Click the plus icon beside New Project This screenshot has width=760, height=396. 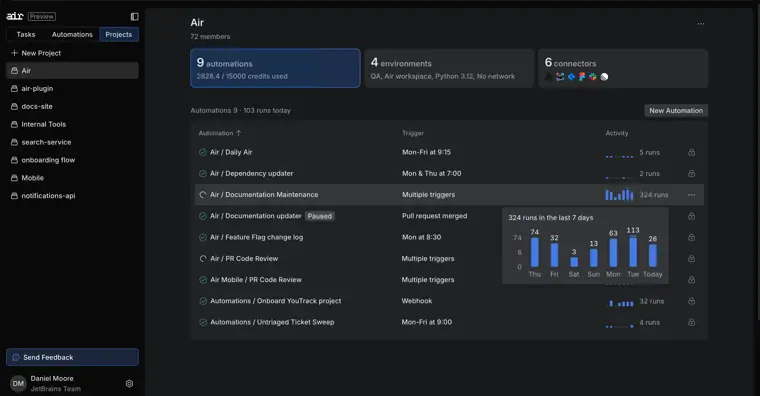[x=14, y=53]
